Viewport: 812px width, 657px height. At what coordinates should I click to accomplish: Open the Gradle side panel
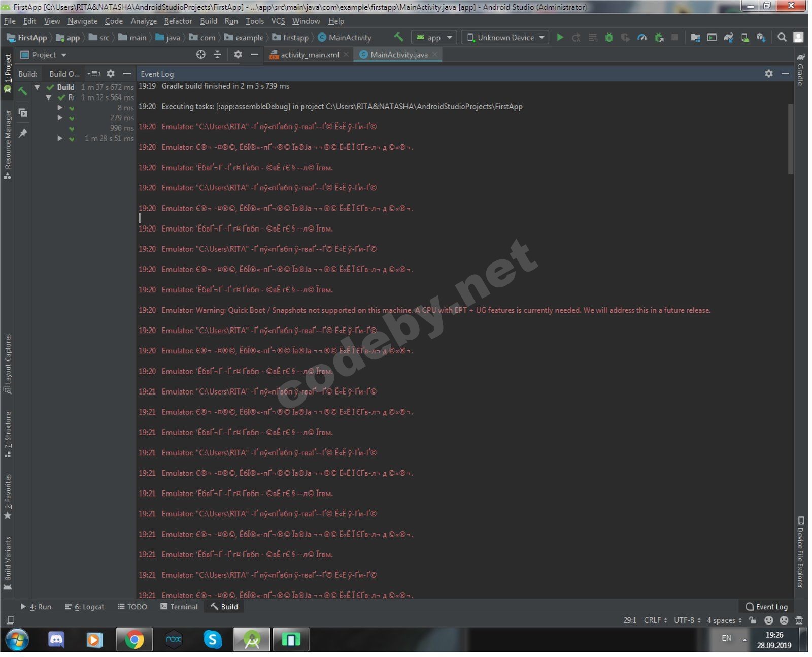click(x=801, y=70)
